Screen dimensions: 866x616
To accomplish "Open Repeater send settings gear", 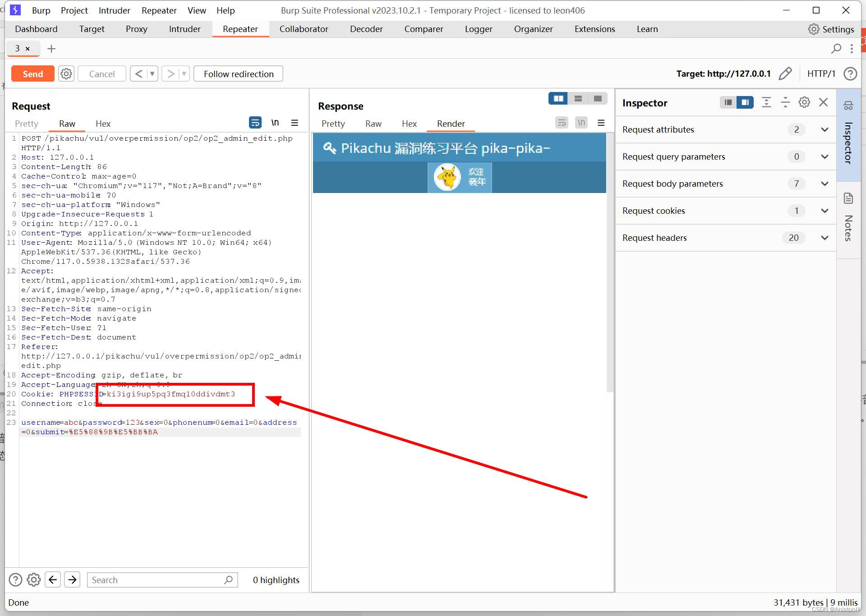I will tap(66, 74).
